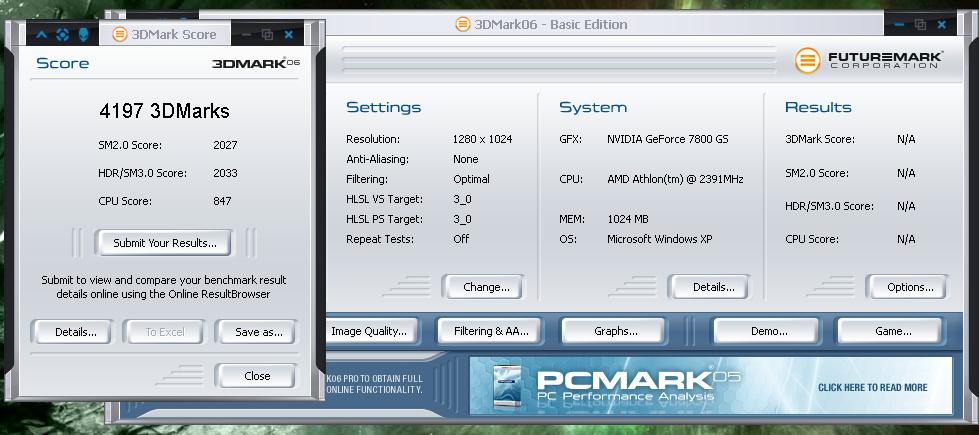Screen dimensions: 979x435
Task: Click the CPU Score value 847
Action: coord(222,201)
